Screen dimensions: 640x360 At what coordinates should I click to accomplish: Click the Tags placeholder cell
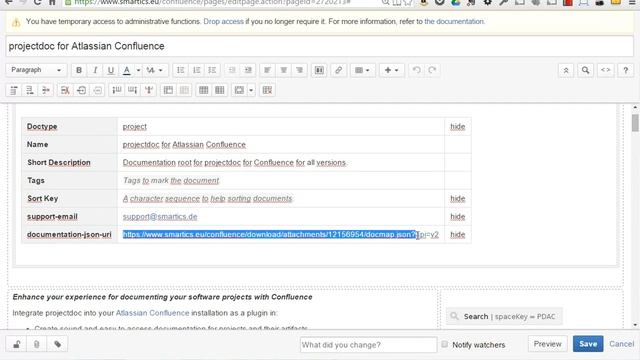[x=281, y=180]
